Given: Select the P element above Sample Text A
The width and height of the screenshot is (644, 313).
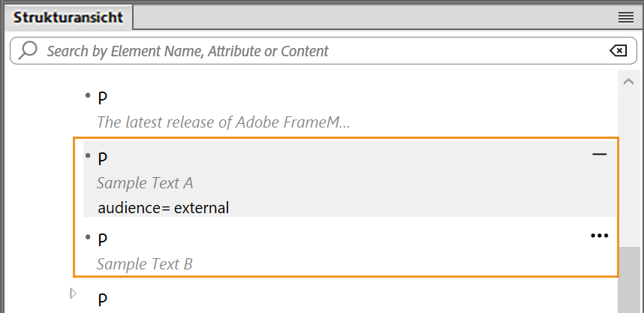Looking at the screenshot, I should coord(103,159).
